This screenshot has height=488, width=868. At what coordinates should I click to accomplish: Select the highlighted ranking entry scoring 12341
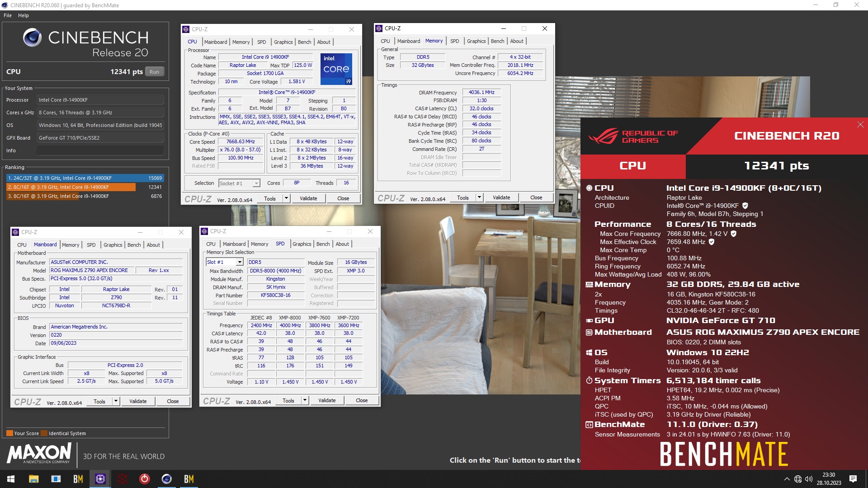[x=85, y=187]
